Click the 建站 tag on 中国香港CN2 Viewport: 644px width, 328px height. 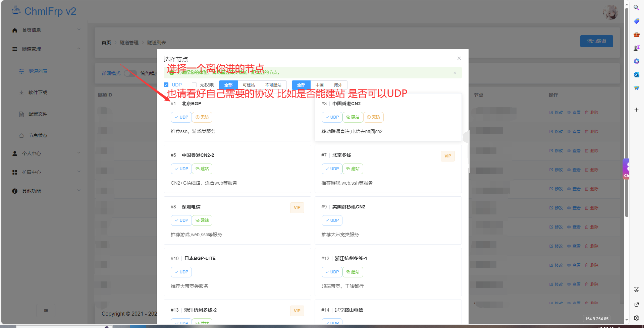click(x=353, y=117)
